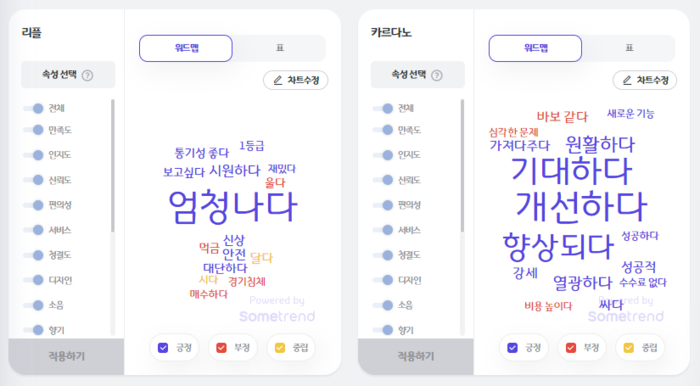Switch to 표 tab in 카르다노 panel
700x386 pixels.
coord(629,48)
